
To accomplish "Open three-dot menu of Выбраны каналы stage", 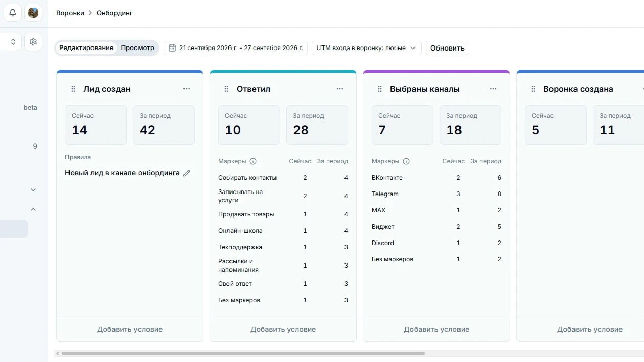I will (493, 89).
